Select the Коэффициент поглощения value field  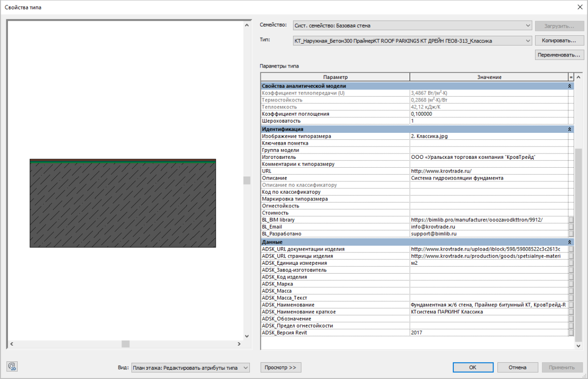click(x=489, y=114)
